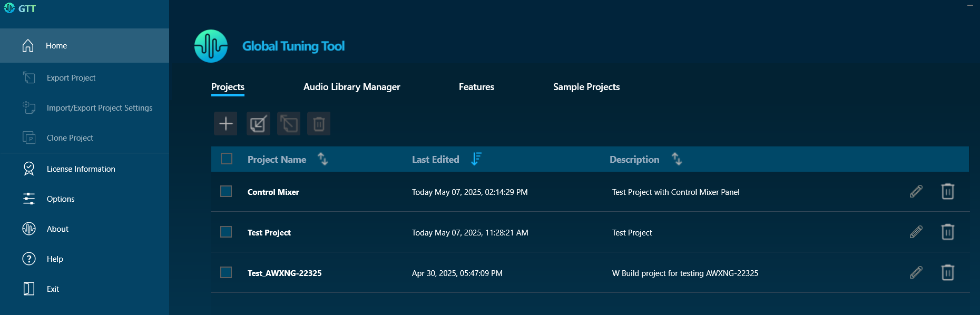
Task: Select the Test_AWXNG-22325 project name
Action: [285, 273]
